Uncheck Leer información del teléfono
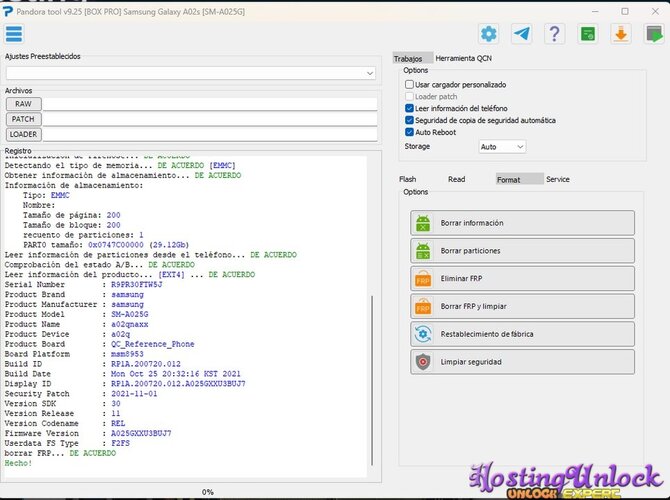This screenshot has width=670, height=500. pyautogui.click(x=409, y=108)
